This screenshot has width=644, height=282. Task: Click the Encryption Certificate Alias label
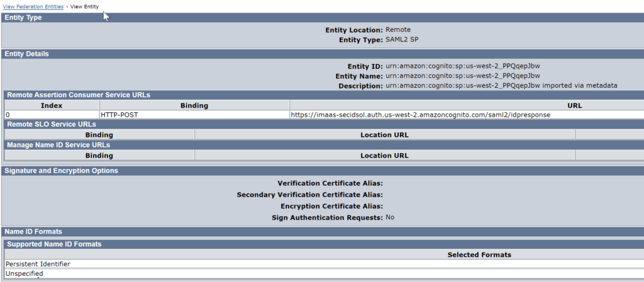click(332, 206)
